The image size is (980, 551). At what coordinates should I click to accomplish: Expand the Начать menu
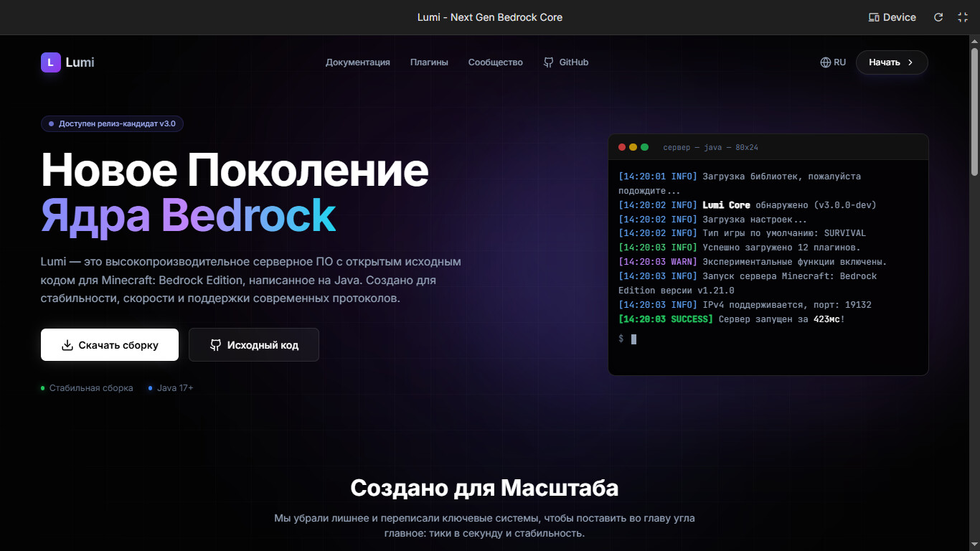click(891, 62)
